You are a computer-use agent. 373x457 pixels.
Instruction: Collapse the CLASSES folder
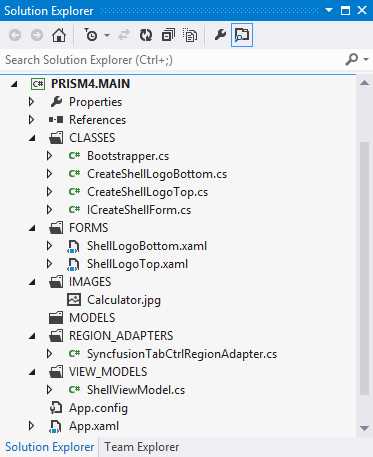click(32, 138)
